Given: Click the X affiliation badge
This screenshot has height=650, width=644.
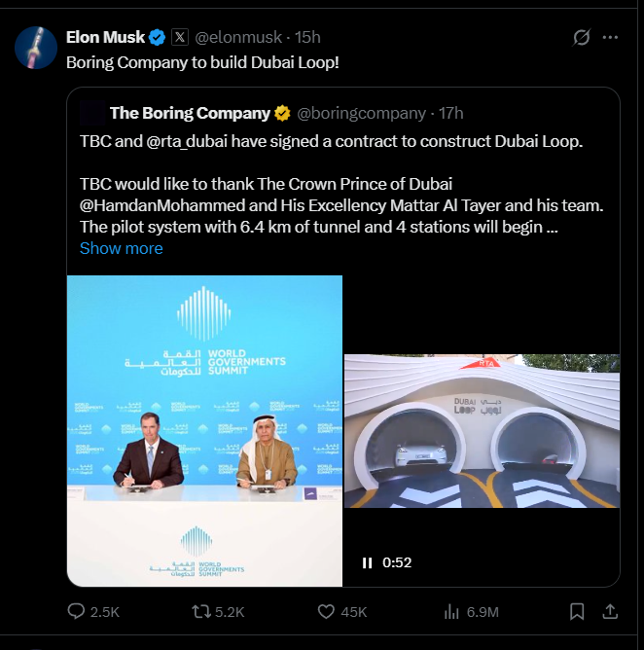Looking at the screenshot, I should point(180,37).
